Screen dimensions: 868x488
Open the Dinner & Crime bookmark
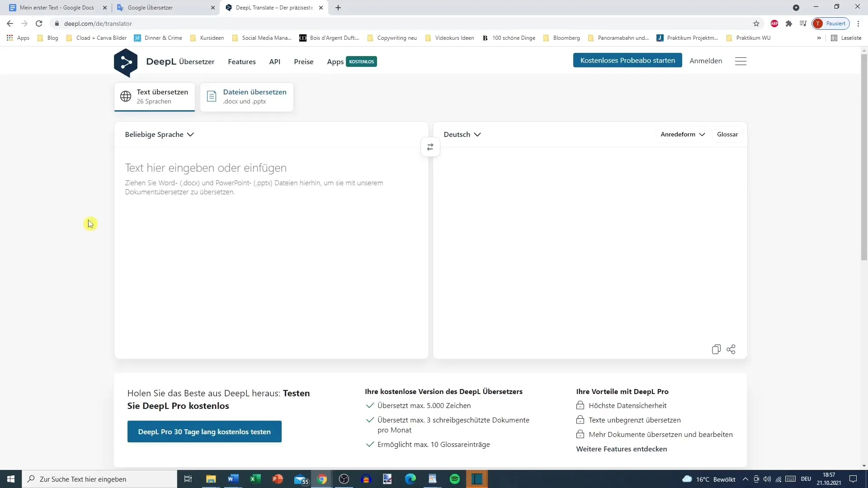click(x=158, y=38)
